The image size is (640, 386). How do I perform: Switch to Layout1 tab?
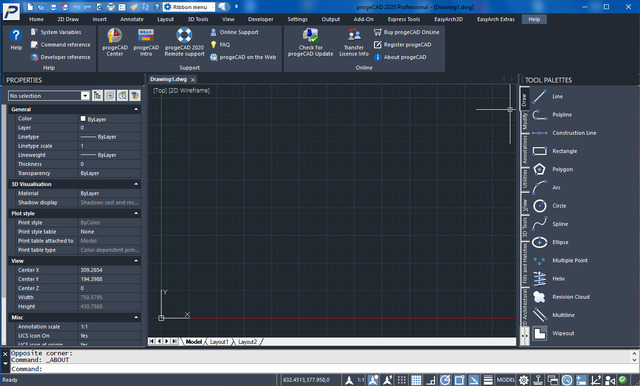[x=219, y=342]
